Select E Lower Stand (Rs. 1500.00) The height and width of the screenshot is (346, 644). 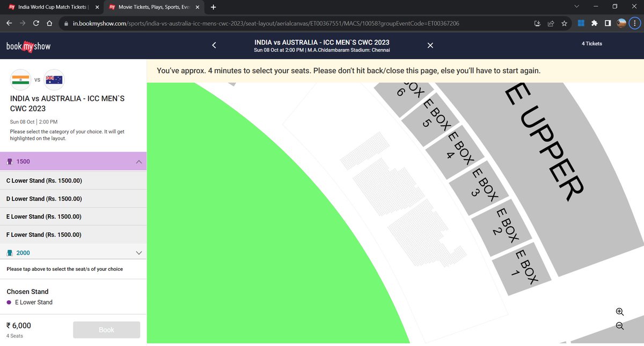click(73, 217)
